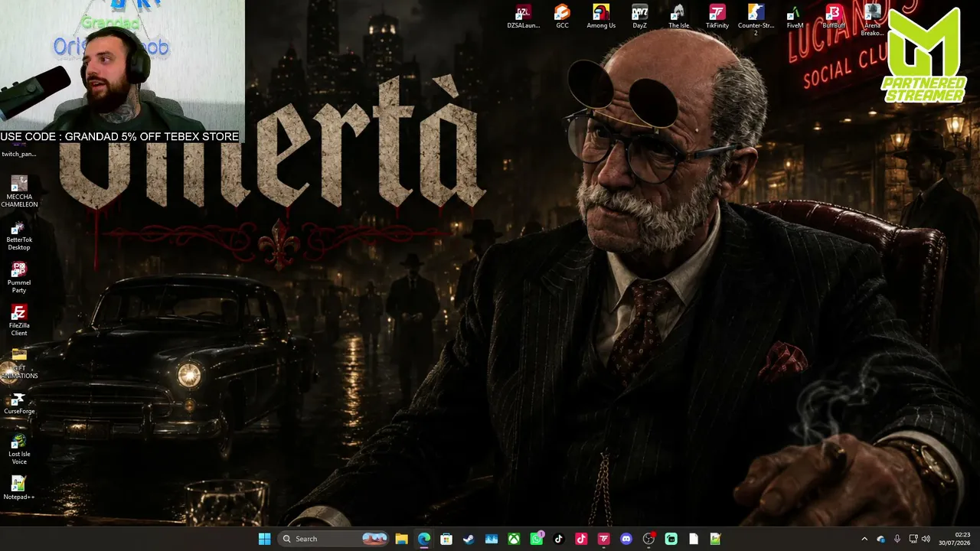The width and height of the screenshot is (980, 551).
Task: Open the pink TikTok taskbar icon
Action: pos(581,539)
